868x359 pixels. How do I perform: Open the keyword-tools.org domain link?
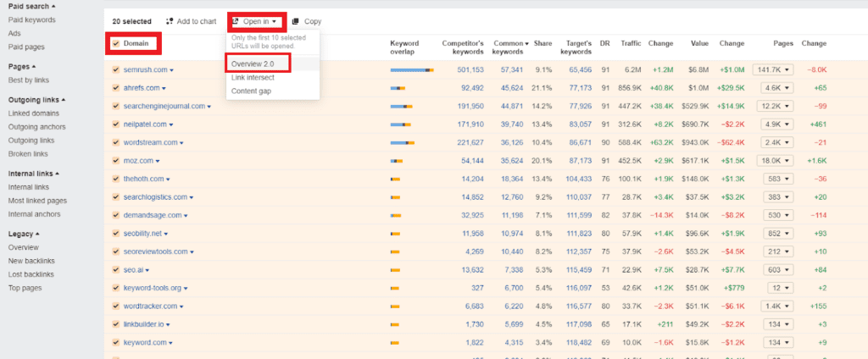(153, 288)
